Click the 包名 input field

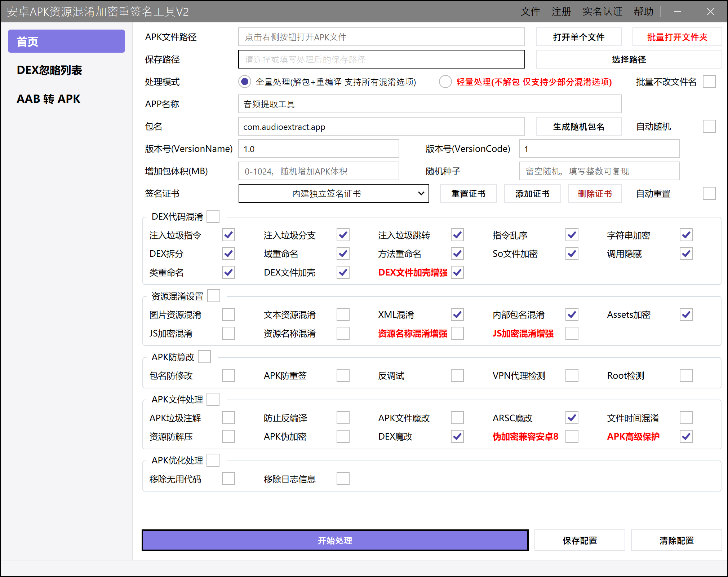click(381, 127)
